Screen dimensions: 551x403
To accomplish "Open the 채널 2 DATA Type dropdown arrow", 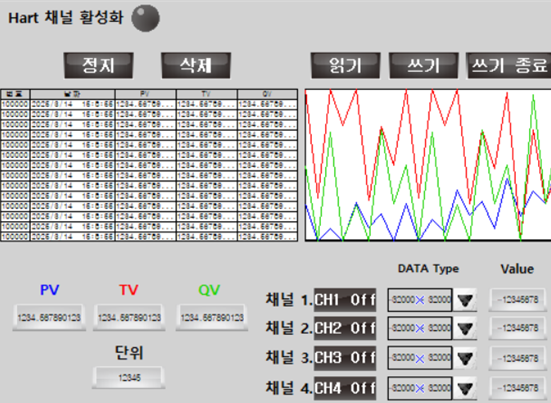I will click(x=465, y=328).
